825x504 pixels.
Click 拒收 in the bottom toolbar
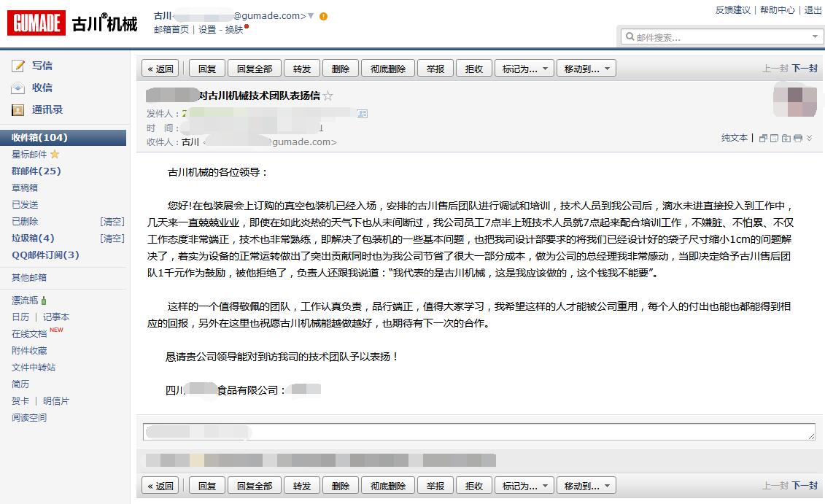474,486
